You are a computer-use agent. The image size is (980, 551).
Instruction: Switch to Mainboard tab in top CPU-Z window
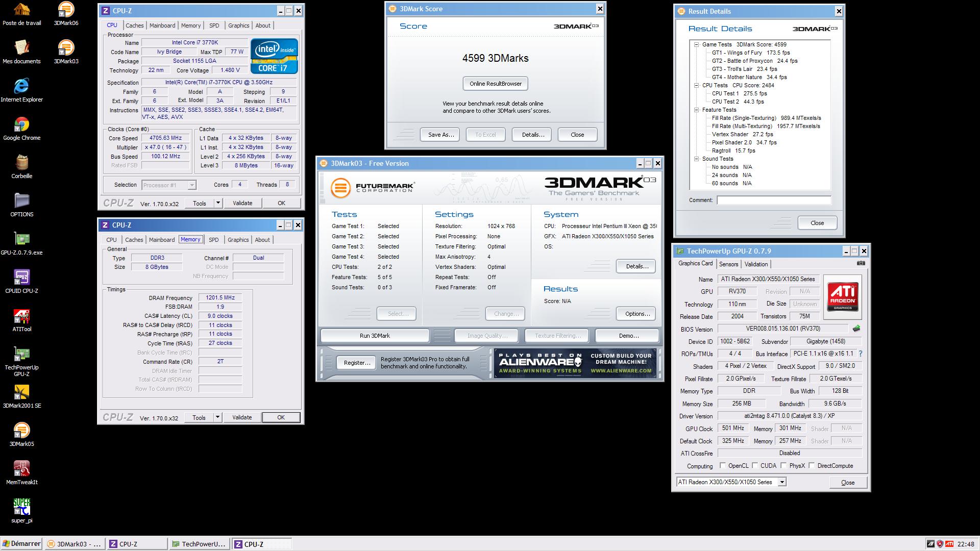click(162, 26)
